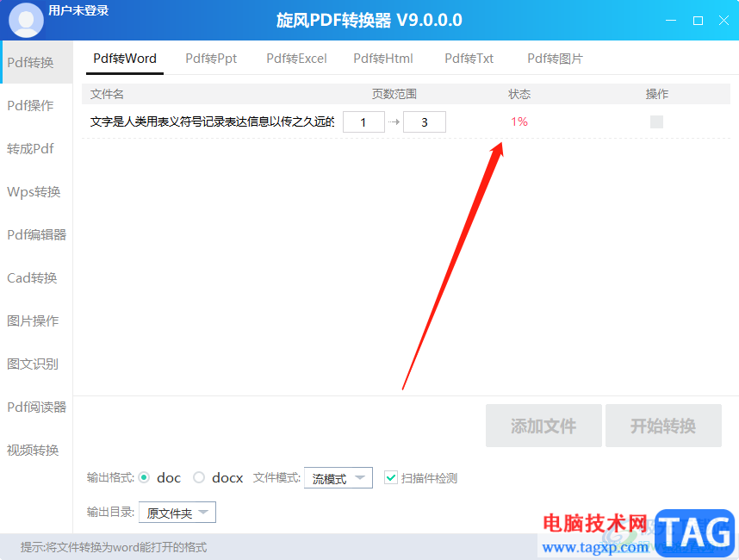The width and height of the screenshot is (739, 560).
Task: Click the 用户未登录 login text
Action: point(78,10)
